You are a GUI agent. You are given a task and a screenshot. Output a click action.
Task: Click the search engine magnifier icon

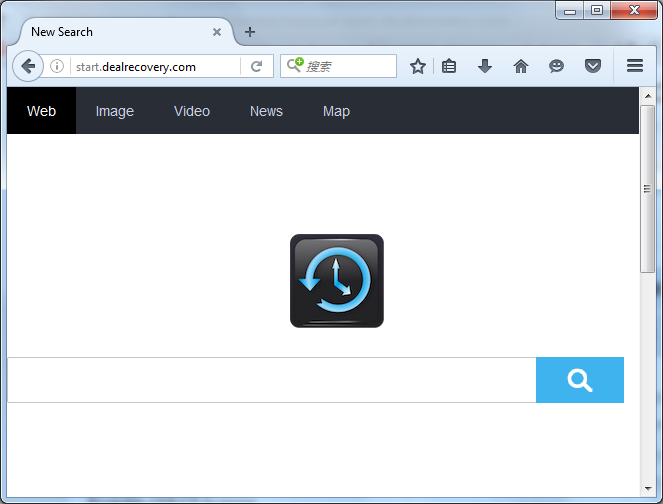295,65
